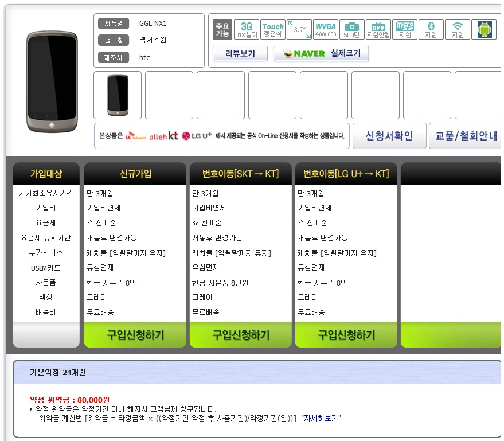Click the DMB TV feature icon
This screenshot has height=441, width=504.
(x=378, y=30)
